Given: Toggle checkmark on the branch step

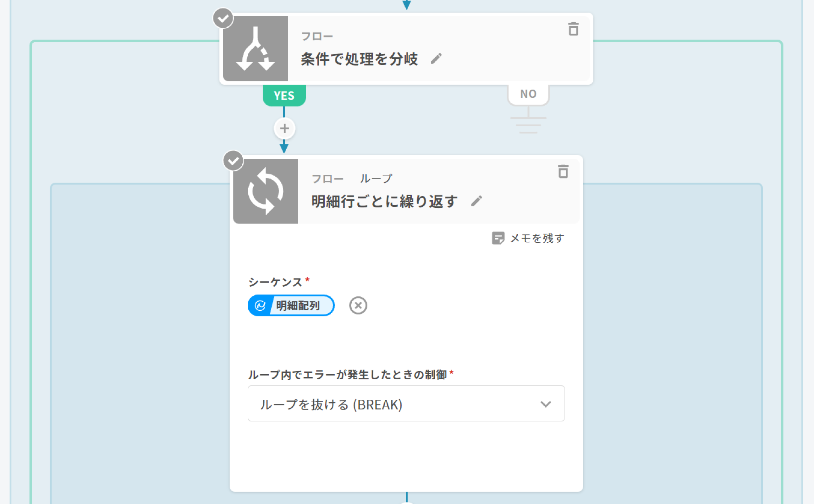Looking at the screenshot, I should 223,18.
